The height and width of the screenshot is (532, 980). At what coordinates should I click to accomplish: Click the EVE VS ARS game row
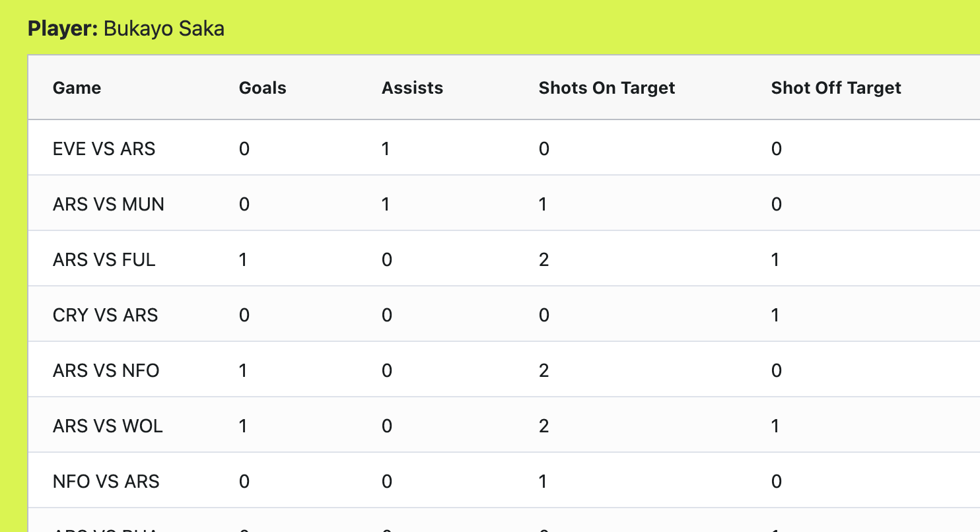[x=504, y=148]
